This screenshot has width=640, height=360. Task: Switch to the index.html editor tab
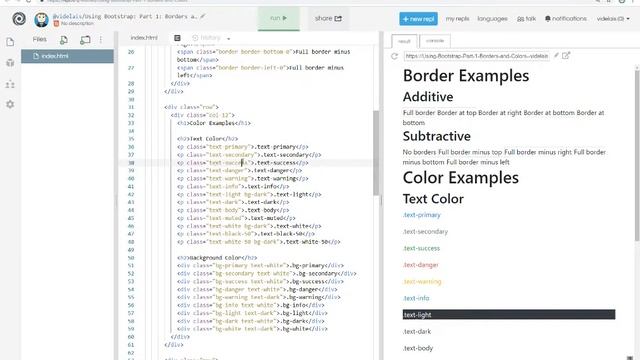pyautogui.click(x=144, y=38)
